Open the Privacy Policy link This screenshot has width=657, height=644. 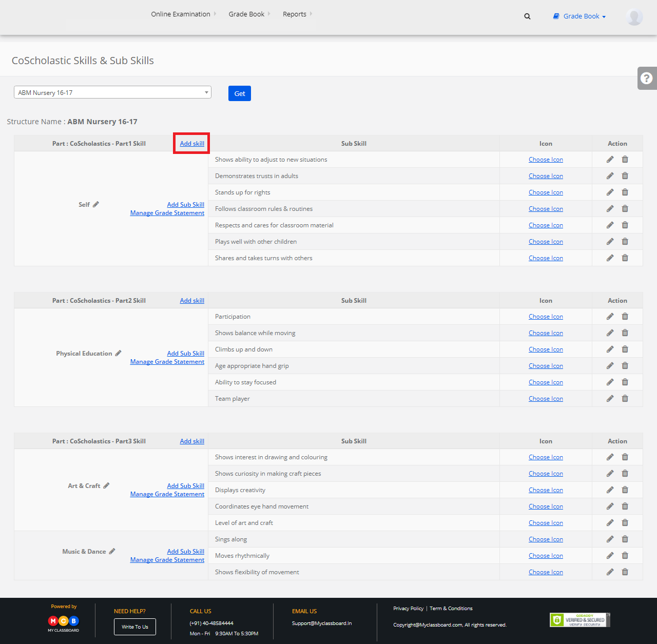click(x=409, y=609)
